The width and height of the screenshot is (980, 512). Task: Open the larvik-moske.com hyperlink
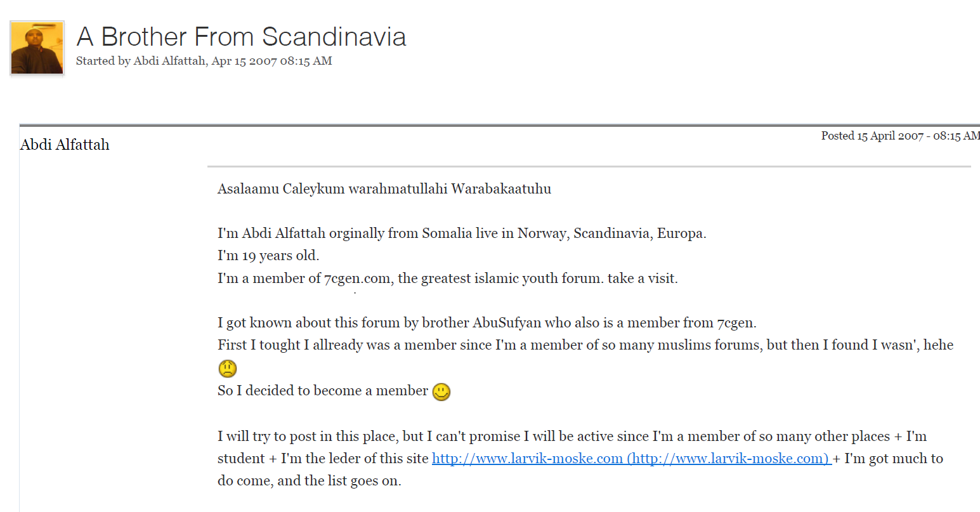631,459
